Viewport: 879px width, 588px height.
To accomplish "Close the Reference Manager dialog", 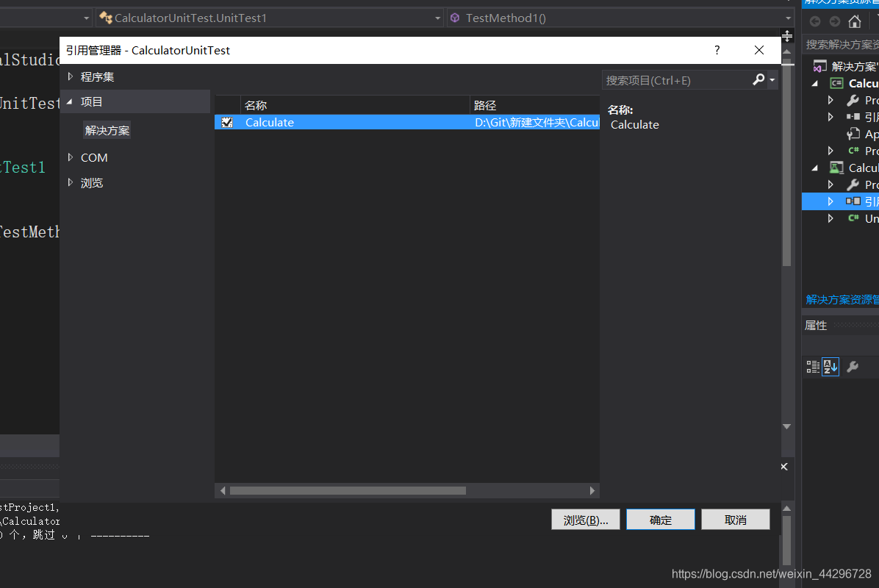I will click(x=759, y=51).
